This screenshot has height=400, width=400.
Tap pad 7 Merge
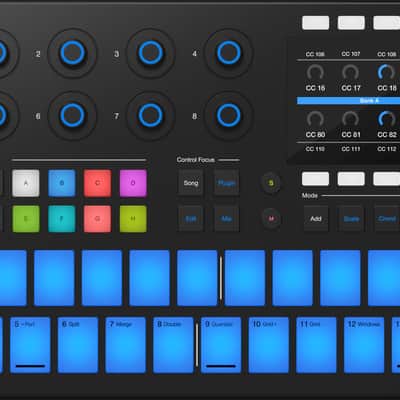point(126,345)
